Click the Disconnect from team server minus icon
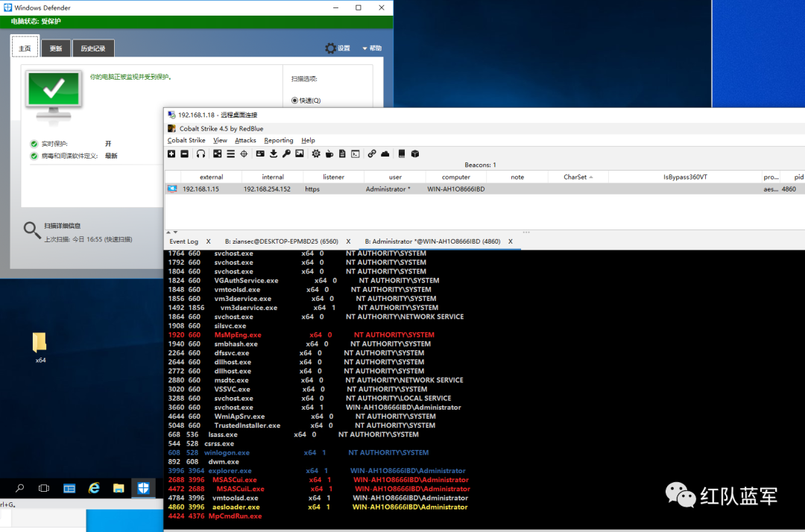 [184, 154]
